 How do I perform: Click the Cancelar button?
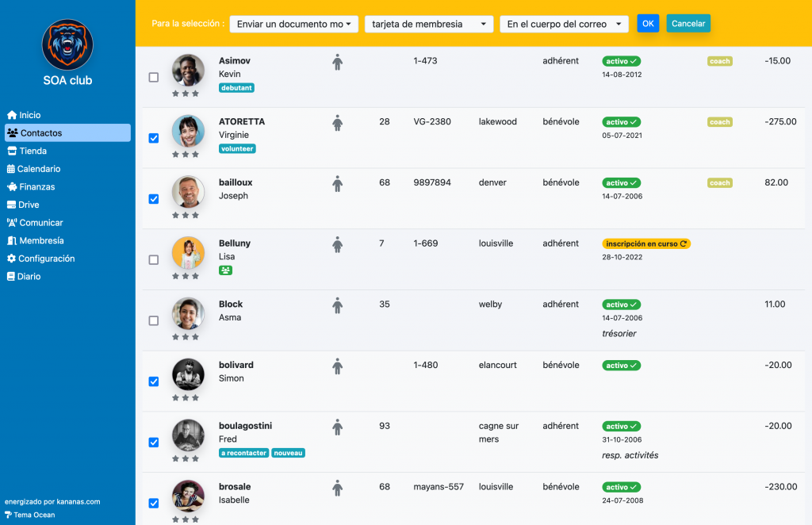pos(688,24)
